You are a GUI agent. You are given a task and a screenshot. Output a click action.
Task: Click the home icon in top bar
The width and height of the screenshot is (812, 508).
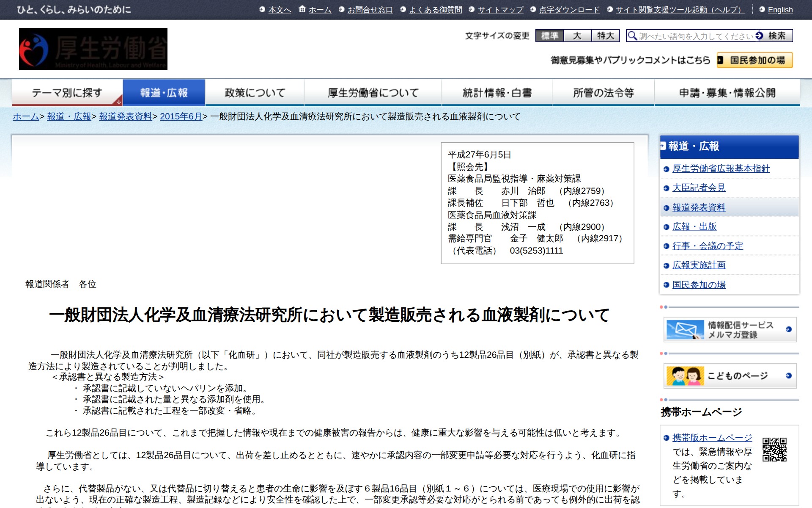pyautogui.click(x=302, y=9)
